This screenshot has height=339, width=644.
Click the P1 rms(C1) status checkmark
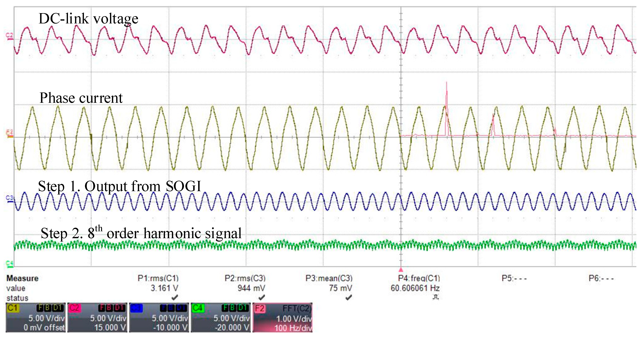[175, 297]
